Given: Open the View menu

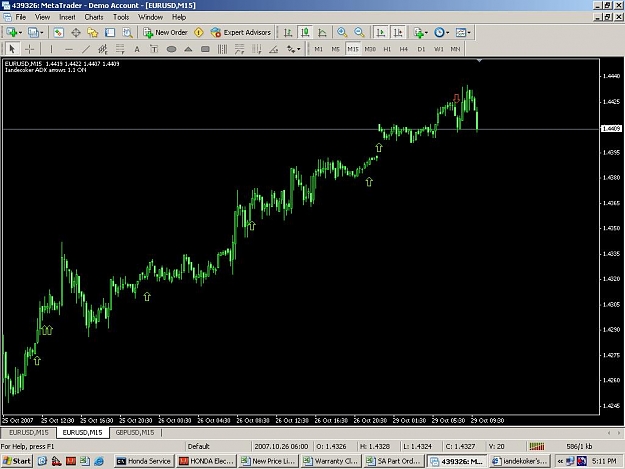Looking at the screenshot, I should (42, 17).
